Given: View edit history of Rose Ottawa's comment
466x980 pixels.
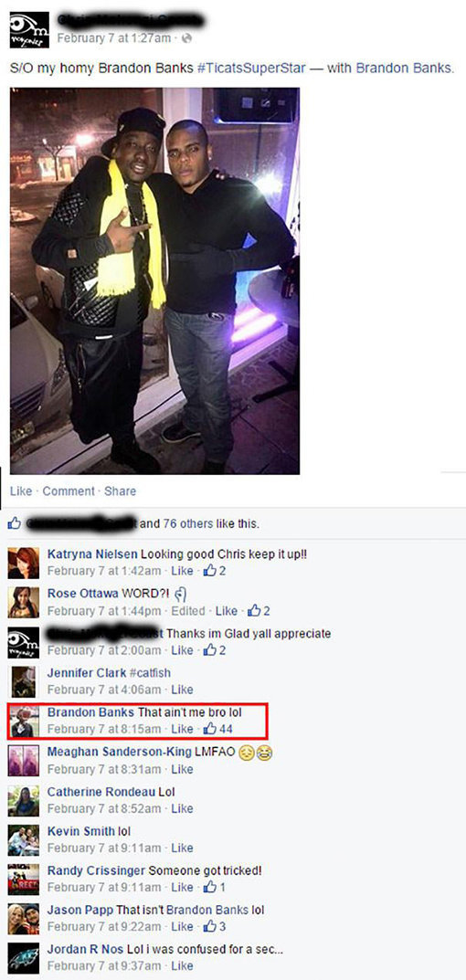Looking at the screenshot, I should (x=187, y=611).
